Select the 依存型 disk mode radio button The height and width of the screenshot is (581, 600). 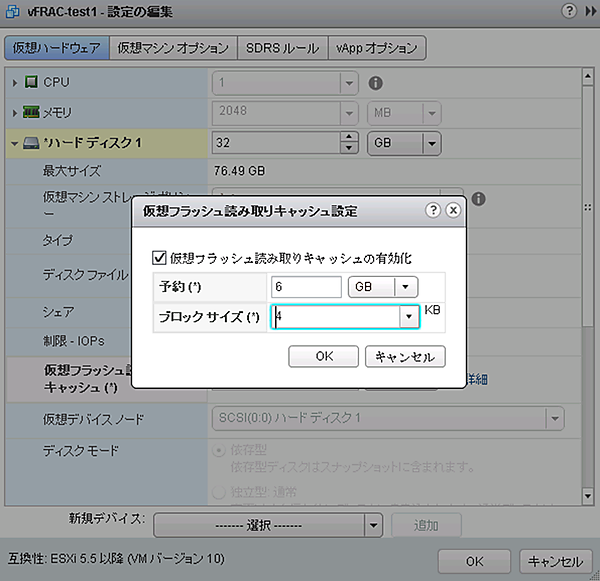(x=220, y=452)
